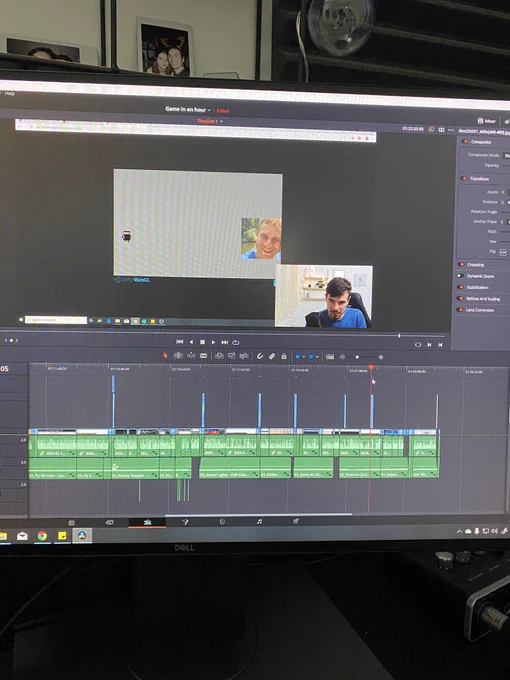Screen dimensions: 510x680
Task: Open the timeline view options icon
Action: coord(330,357)
